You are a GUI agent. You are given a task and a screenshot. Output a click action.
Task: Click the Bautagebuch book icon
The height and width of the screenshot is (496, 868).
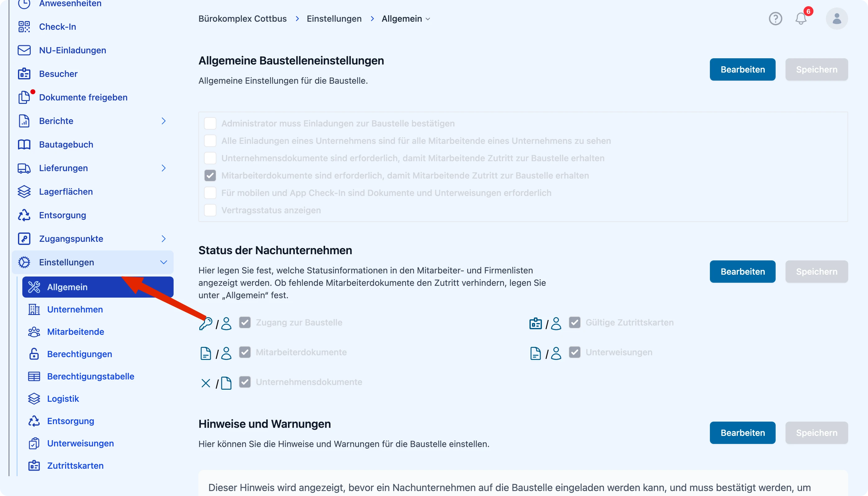[24, 144]
